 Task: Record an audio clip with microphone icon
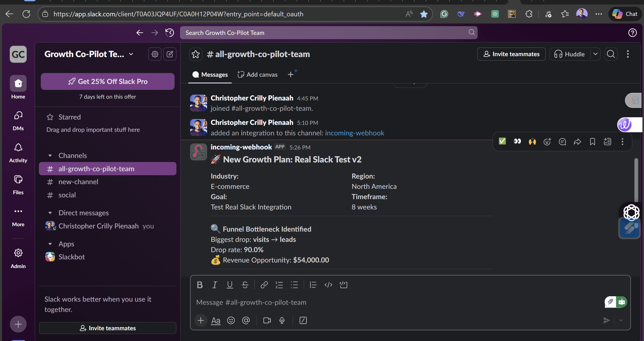point(282,320)
